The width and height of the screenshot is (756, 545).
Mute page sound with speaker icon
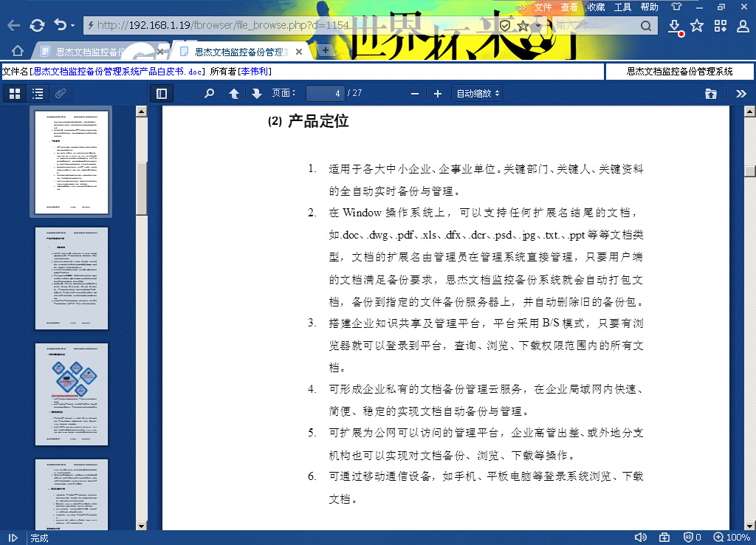[x=640, y=538]
